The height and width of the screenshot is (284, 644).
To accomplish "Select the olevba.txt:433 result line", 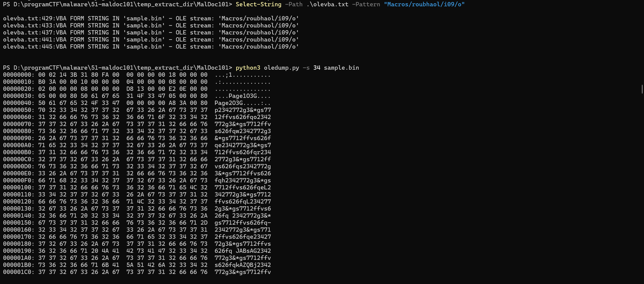I will (151, 25).
